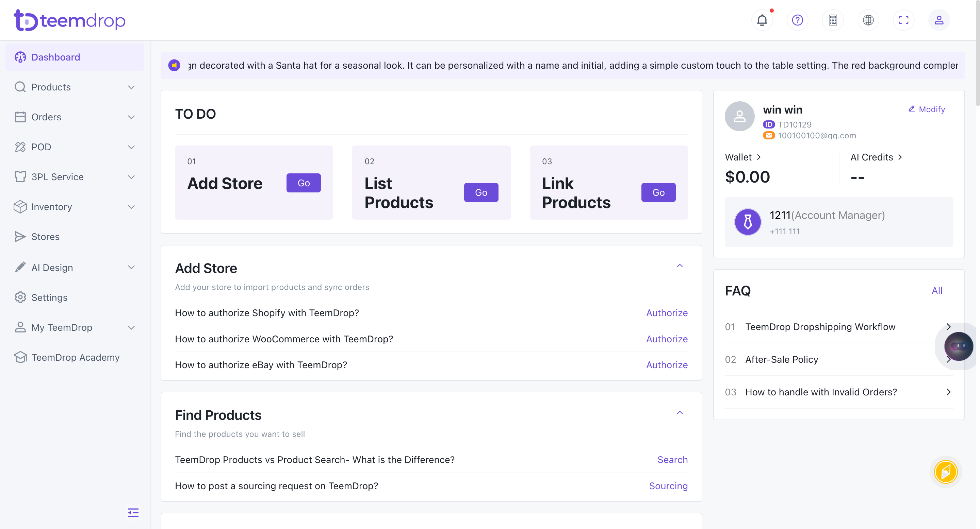Click the win win profile avatar

click(x=739, y=116)
